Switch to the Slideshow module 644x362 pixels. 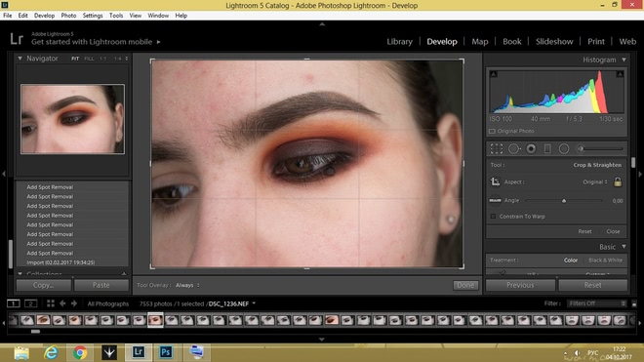coord(554,42)
